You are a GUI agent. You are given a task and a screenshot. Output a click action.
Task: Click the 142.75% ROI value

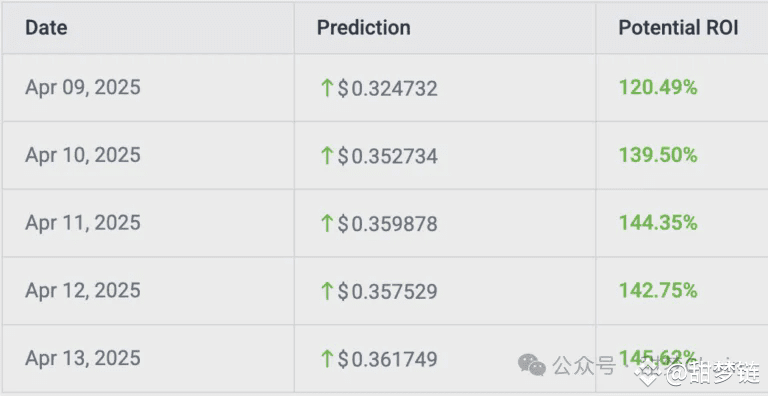(658, 291)
